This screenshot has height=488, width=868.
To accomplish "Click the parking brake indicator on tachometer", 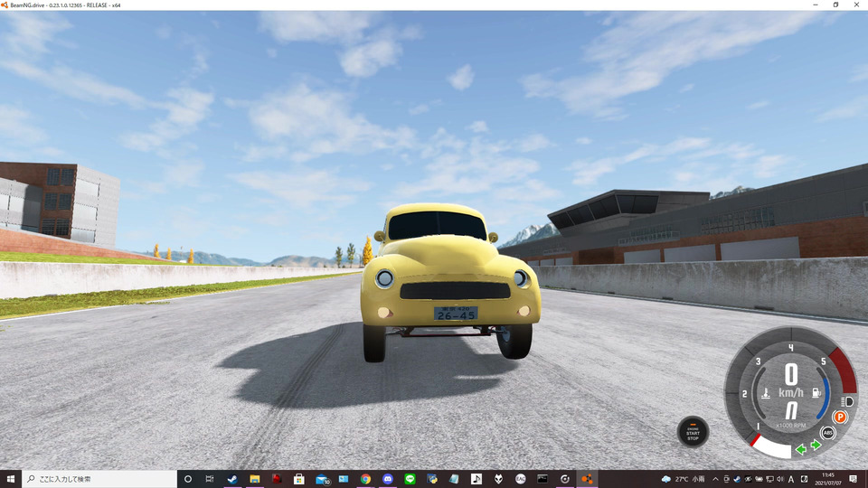I will point(840,417).
